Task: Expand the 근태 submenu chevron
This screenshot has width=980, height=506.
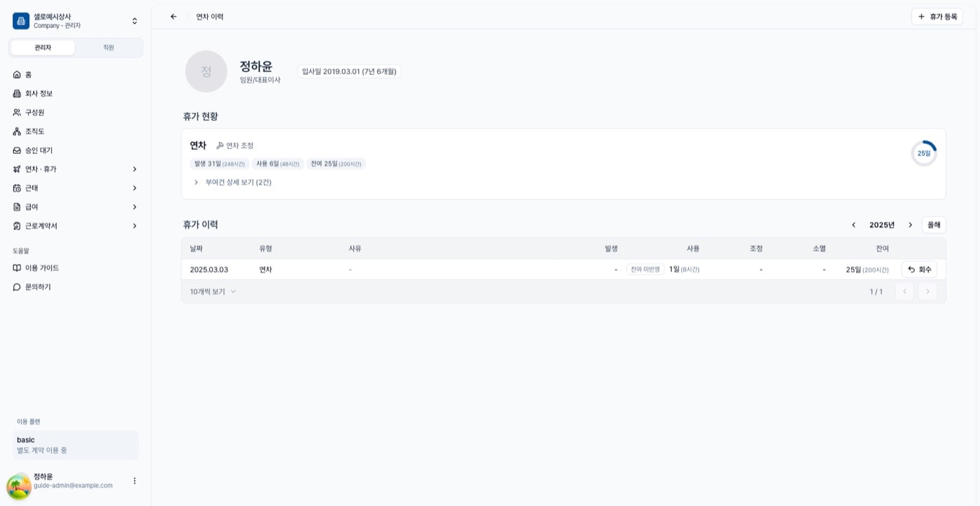Action: 134,188
